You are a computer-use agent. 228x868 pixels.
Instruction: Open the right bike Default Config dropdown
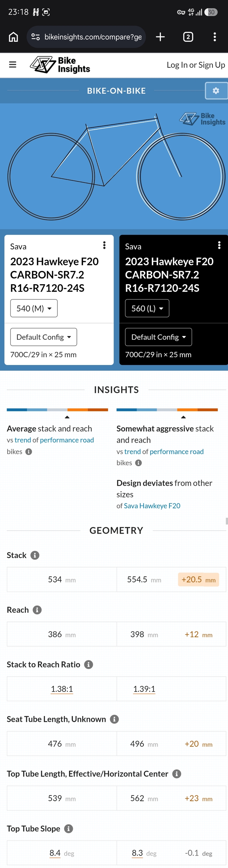coord(159,337)
